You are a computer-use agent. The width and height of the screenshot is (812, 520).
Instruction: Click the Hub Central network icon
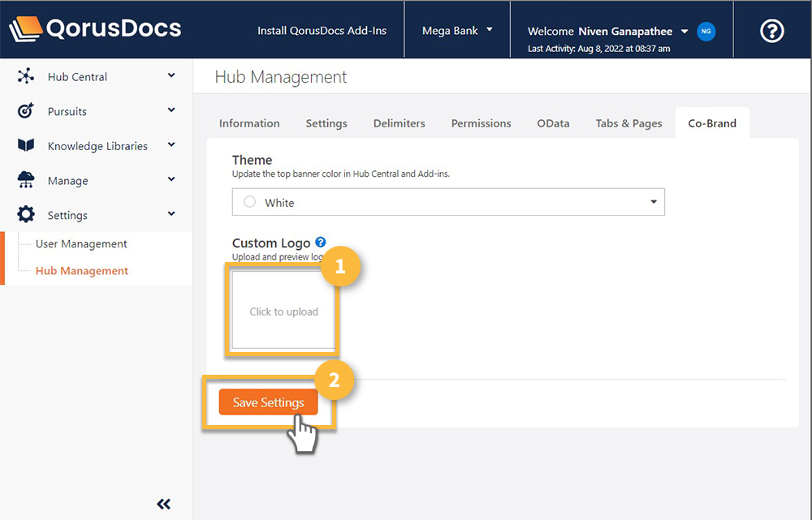(x=26, y=77)
